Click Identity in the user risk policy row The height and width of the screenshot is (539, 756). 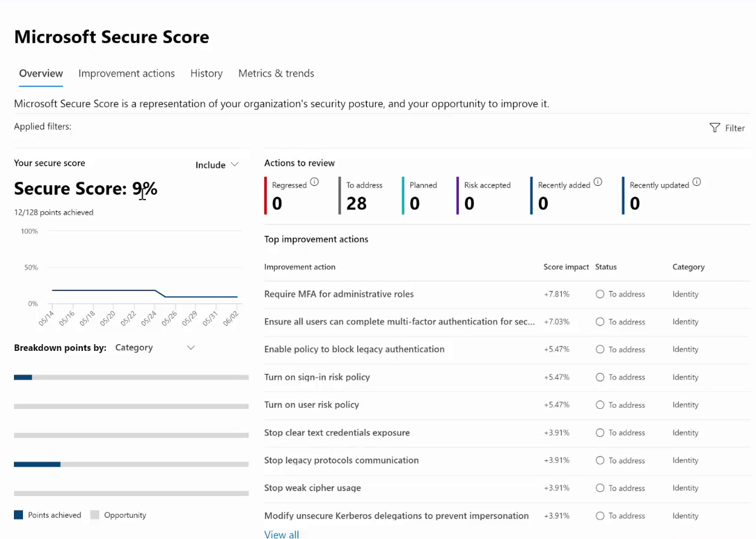click(x=685, y=405)
